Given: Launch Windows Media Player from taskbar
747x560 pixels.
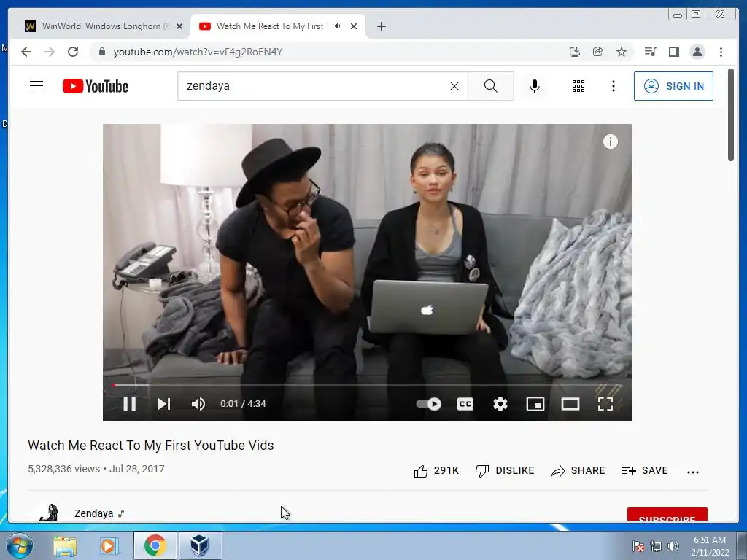Looking at the screenshot, I should click(x=109, y=545).
